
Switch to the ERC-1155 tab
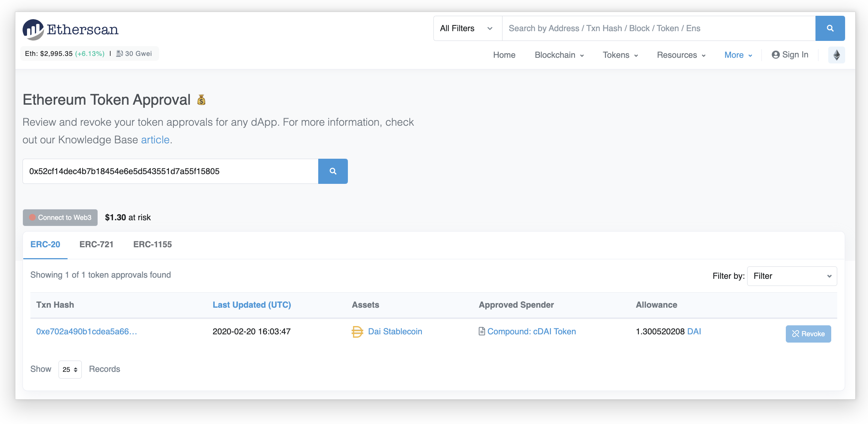pyautogui.click(x=152, y=245)
